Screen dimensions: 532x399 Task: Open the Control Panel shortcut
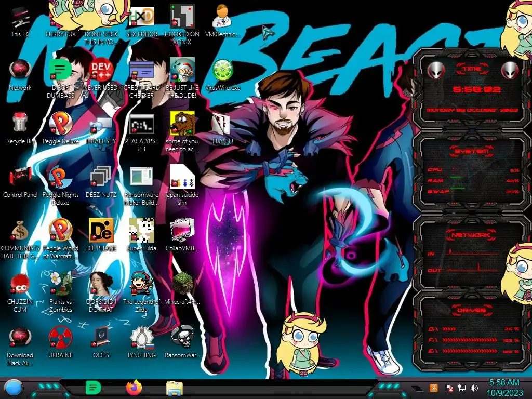pos(20,182)
